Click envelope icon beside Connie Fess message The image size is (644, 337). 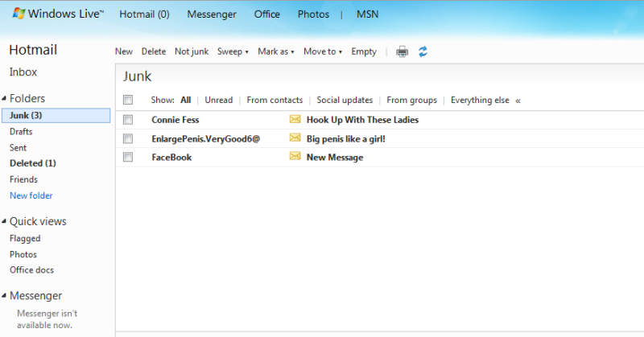[295, 120]
